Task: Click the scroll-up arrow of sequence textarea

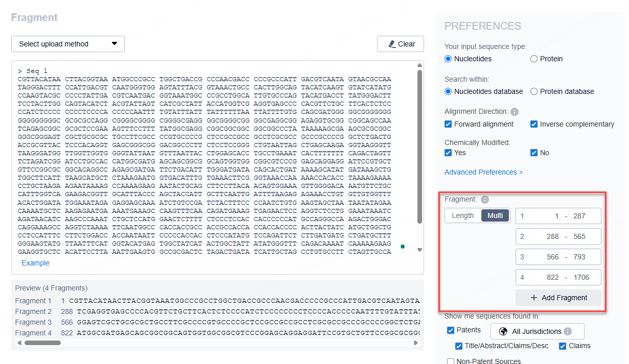Action: click(x=420, y=65)
